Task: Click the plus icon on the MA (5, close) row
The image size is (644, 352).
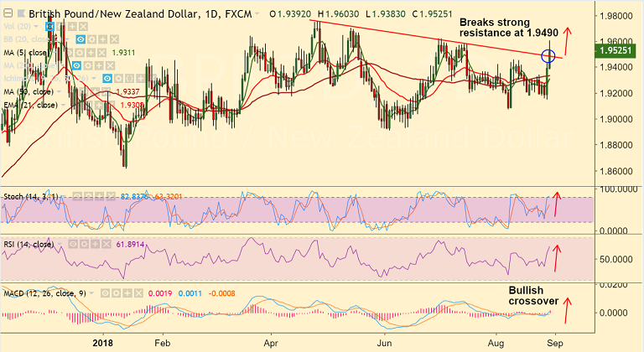Action: [91, 53]
